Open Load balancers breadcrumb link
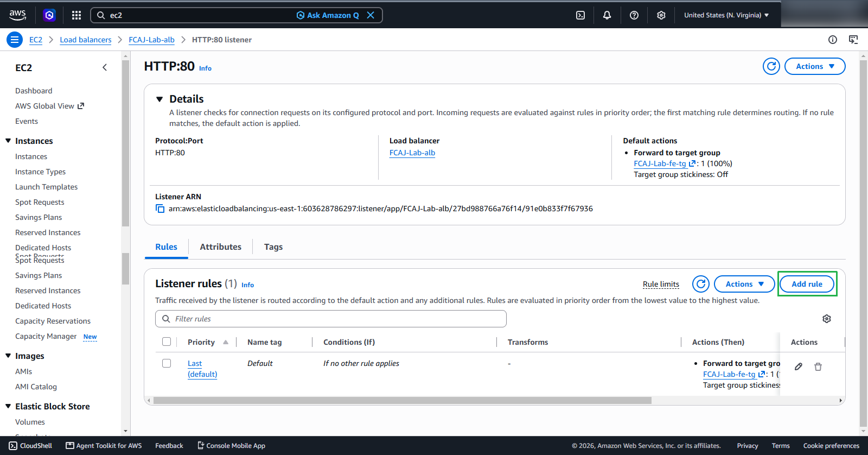Viewport: 868px width, 455px height. coord(86,40)
